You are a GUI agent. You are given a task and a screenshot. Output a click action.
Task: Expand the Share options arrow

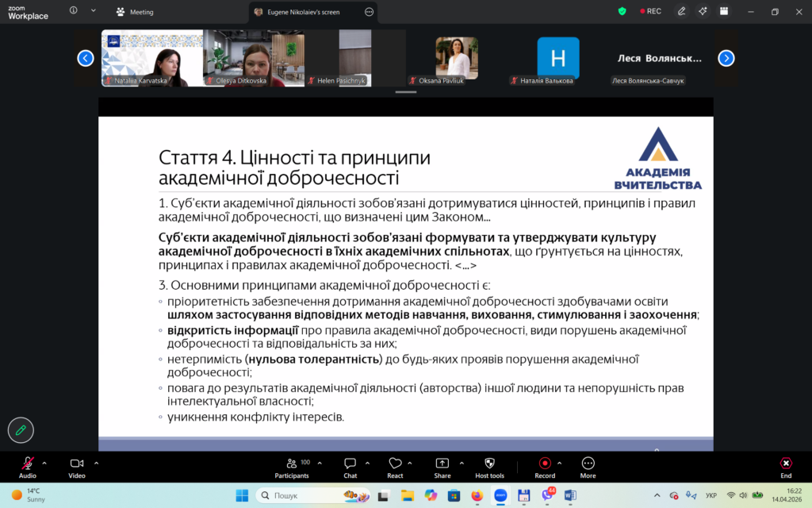[x=460, y=463]
